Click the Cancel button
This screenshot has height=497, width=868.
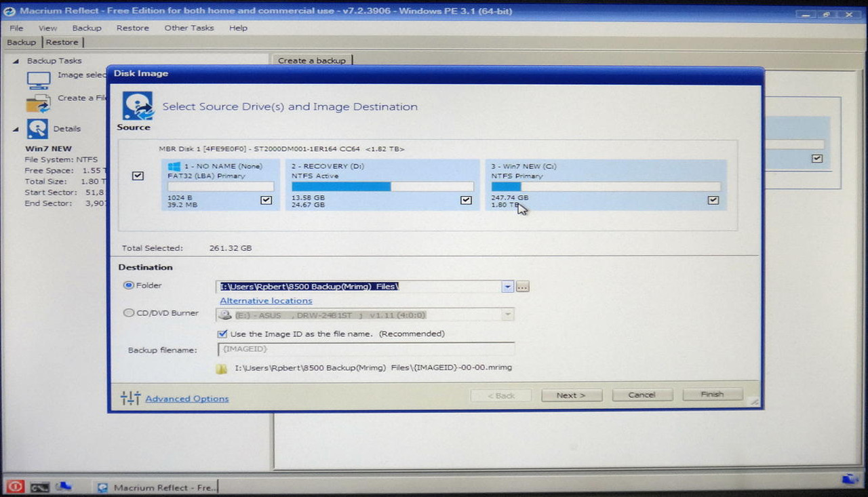(x=642, y=395)
